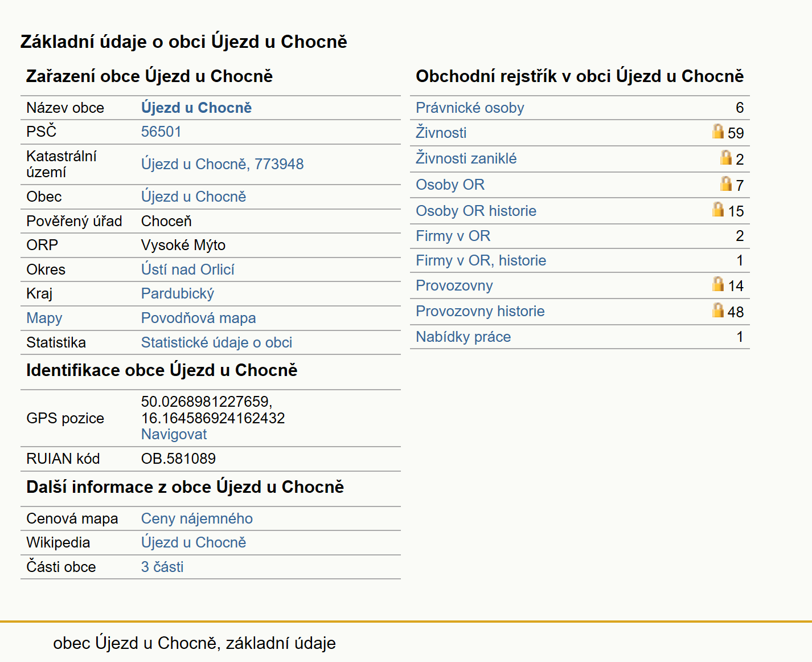Open the Pardubický region link
This screenshot has height=662, width=812.
pos(178,293)
